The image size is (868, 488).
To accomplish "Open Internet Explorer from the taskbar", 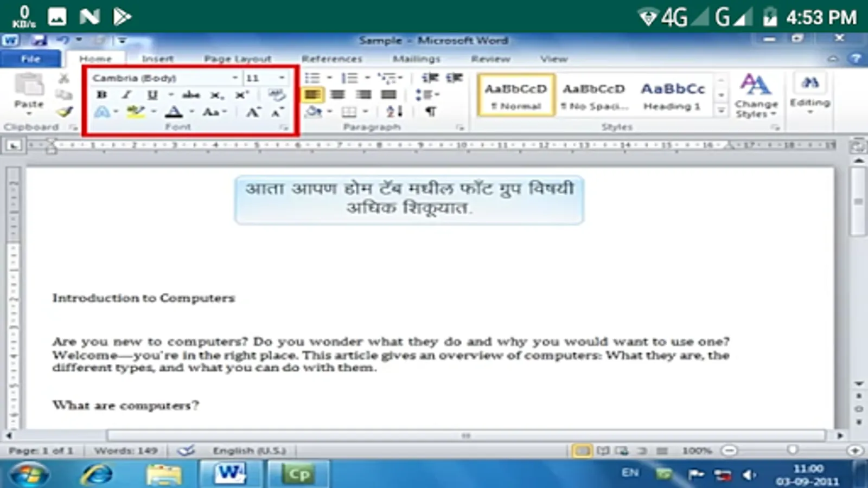I will [97, 474].
